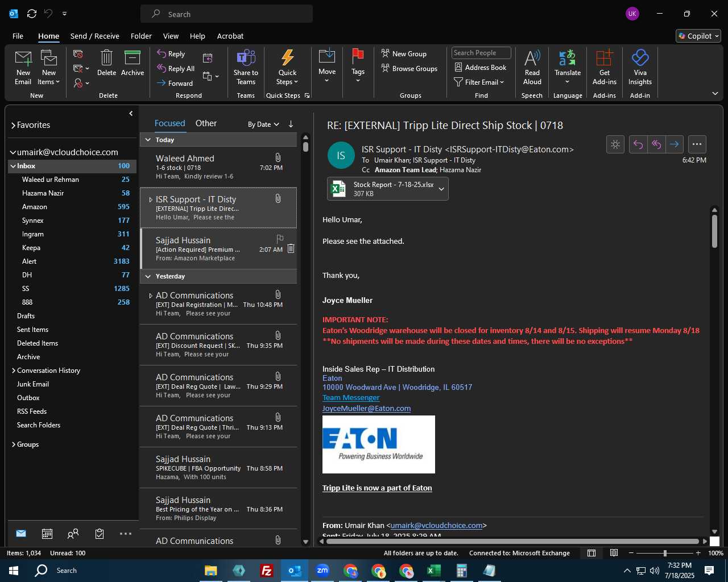Open Acrobat tab

pyautogui.click(x=230, y=36)
